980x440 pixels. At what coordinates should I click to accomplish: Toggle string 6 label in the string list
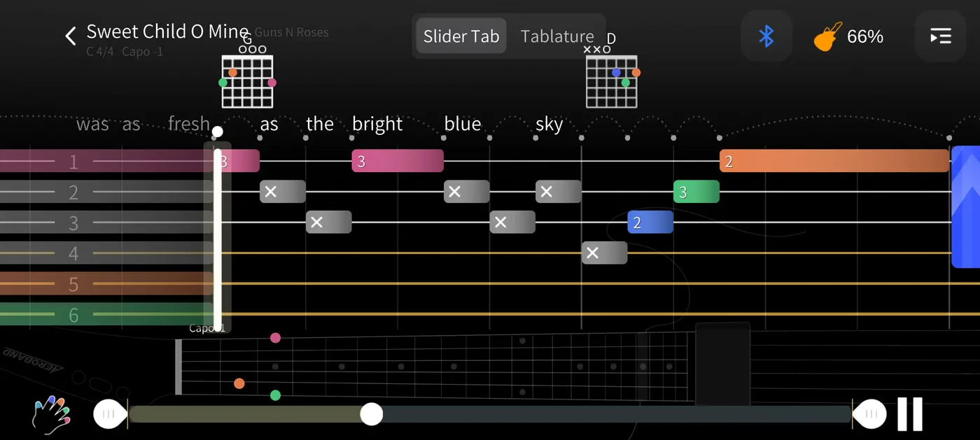pos(73,315)
